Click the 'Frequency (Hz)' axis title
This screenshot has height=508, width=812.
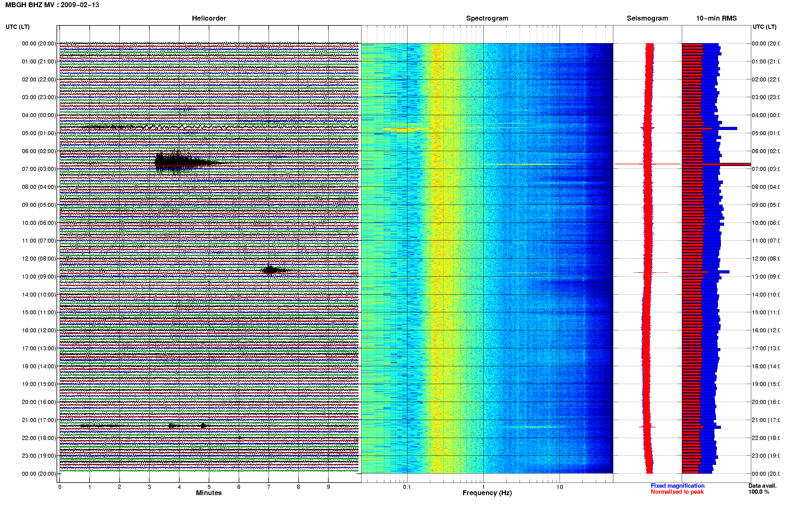487,493
